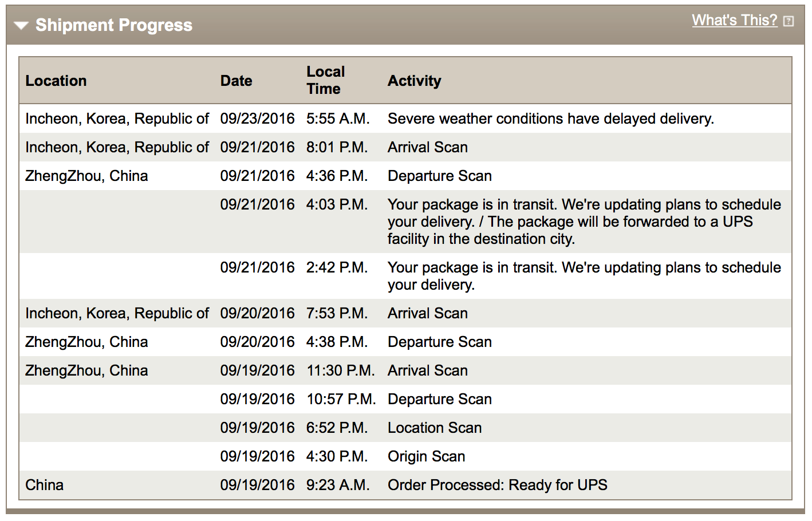Click the Origin Scan activity entry

[426, 456]
